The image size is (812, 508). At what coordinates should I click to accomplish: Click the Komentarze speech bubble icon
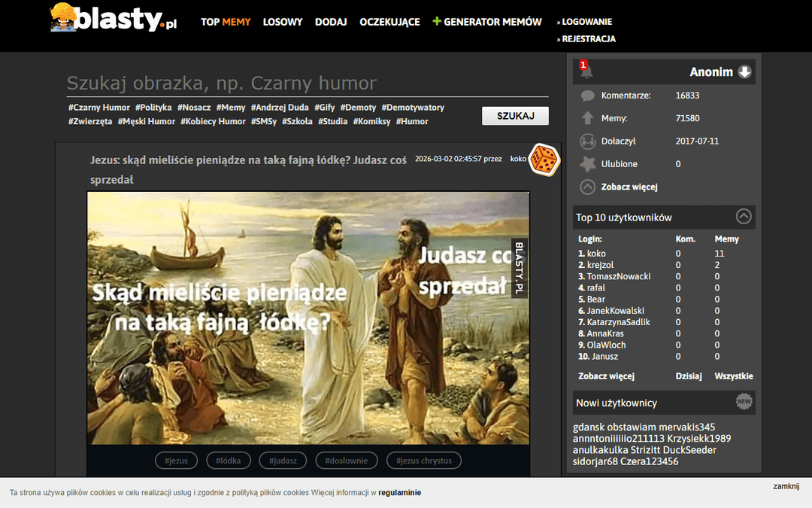tap(588, 96)
